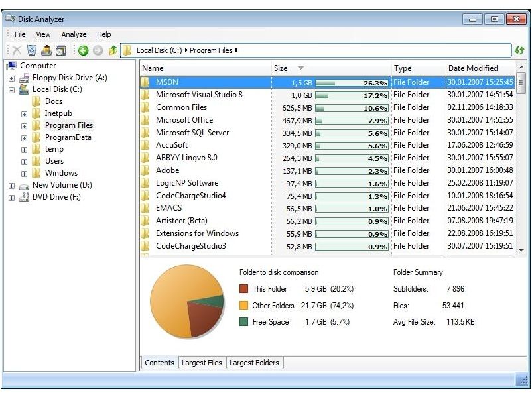Click the address bar folder icon

[x=127, y=50]
